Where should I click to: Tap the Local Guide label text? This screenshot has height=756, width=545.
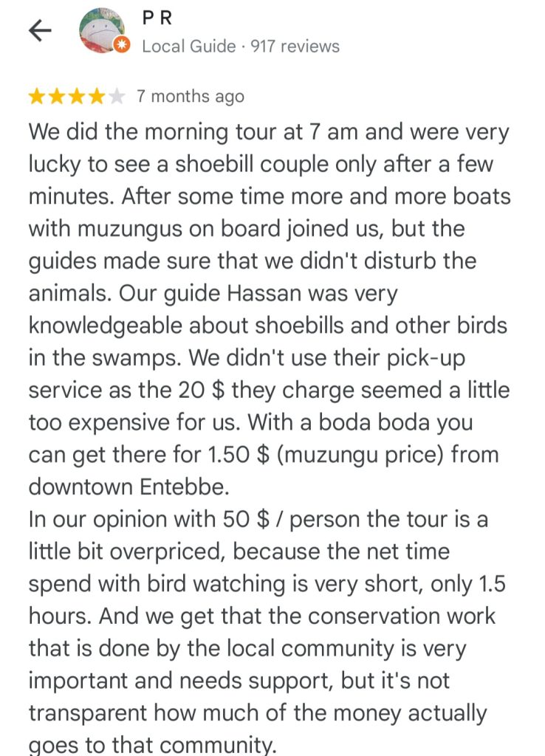188,47
